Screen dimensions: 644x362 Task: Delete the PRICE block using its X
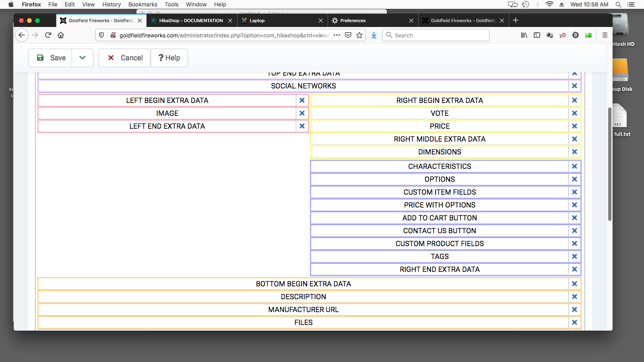(574, 126)
